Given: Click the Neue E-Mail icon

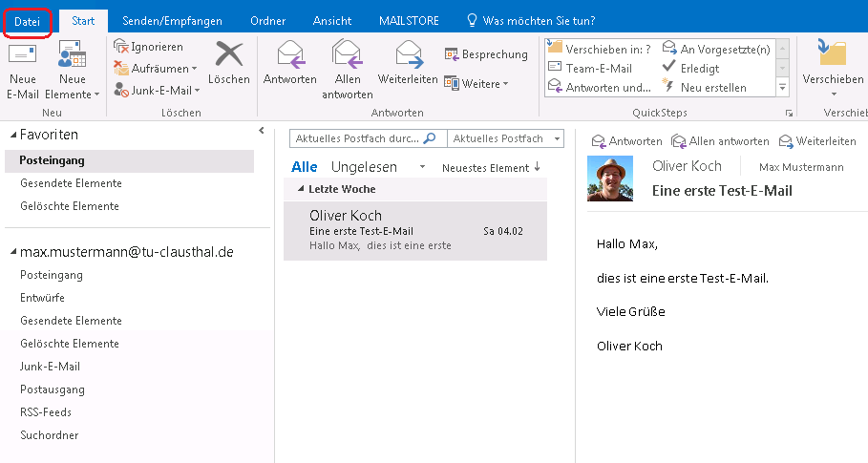Looking at the screenshot, I should click(x=22, y=55).
